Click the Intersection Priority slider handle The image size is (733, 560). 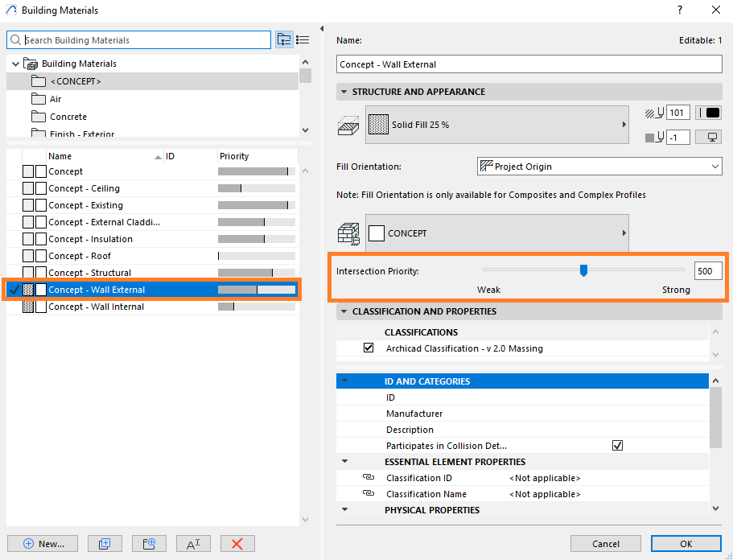pyautogui.click(x=583, y=270)
